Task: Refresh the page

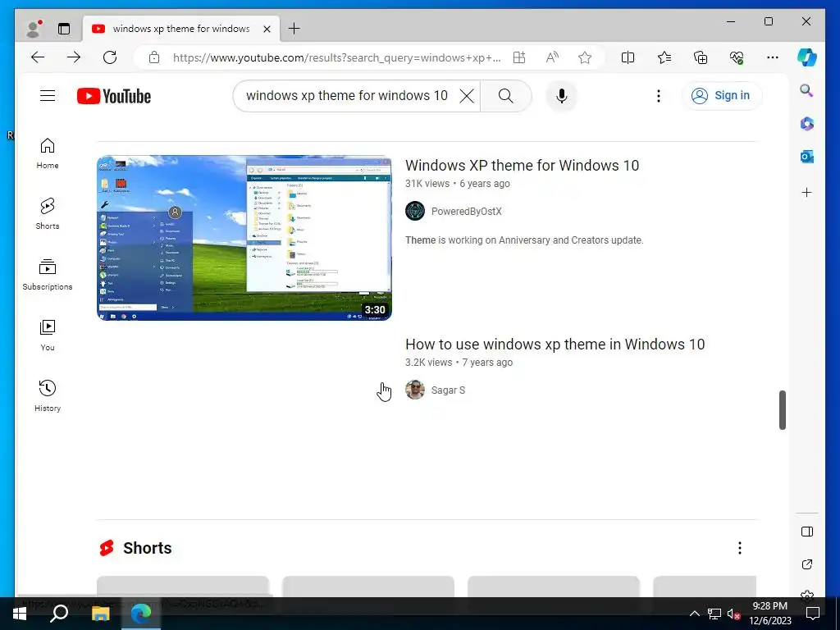Action: (x=110, y=57)
